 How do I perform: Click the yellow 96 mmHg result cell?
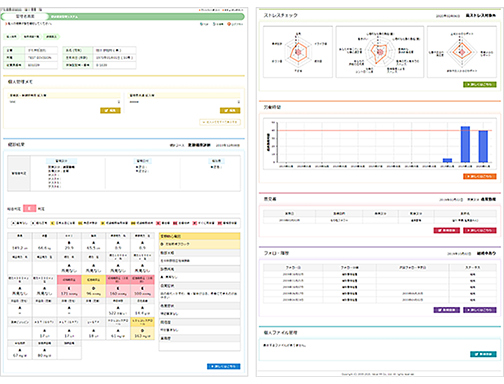tap(94, 291)
